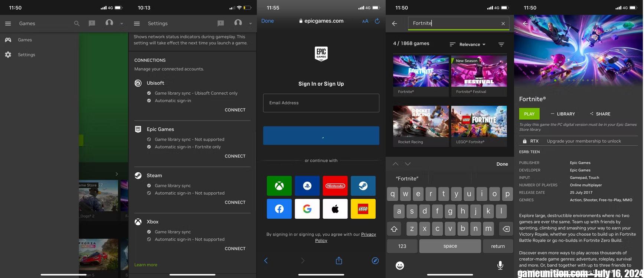The width and height of the screenshot is (644, 278).
Task: Sign in with Google tile
Action: click(307, 209)
